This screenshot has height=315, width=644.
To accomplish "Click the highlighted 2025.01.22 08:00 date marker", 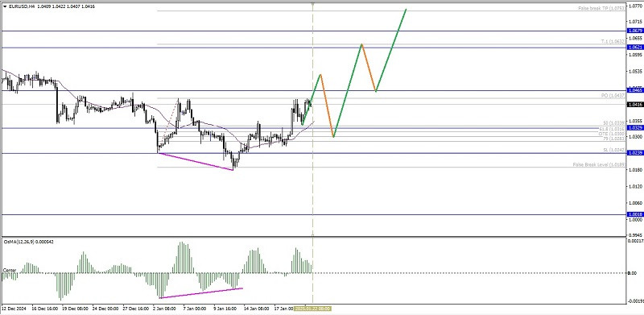I will [313, 309].
